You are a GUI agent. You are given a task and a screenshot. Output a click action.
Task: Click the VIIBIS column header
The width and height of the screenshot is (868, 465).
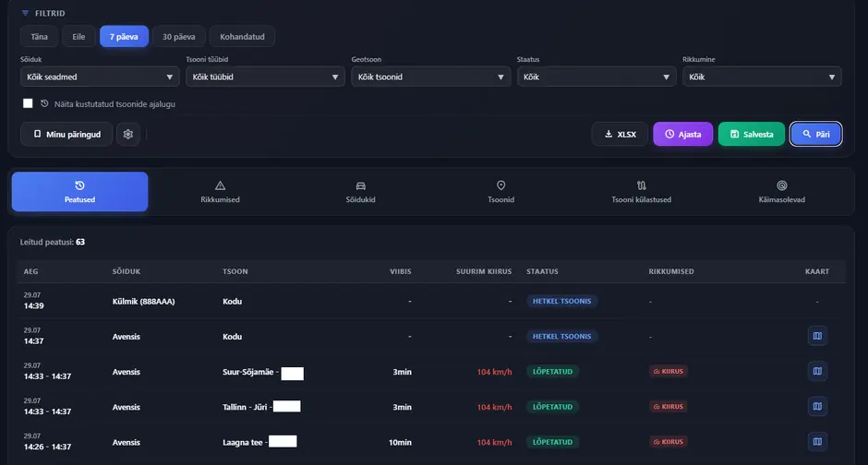click(x=400, y=271)
